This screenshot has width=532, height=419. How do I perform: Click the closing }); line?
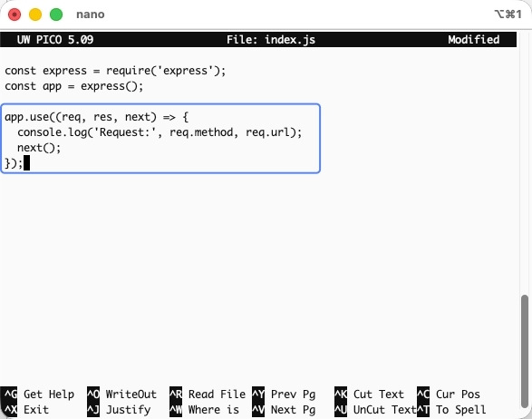tap(14, 163)
